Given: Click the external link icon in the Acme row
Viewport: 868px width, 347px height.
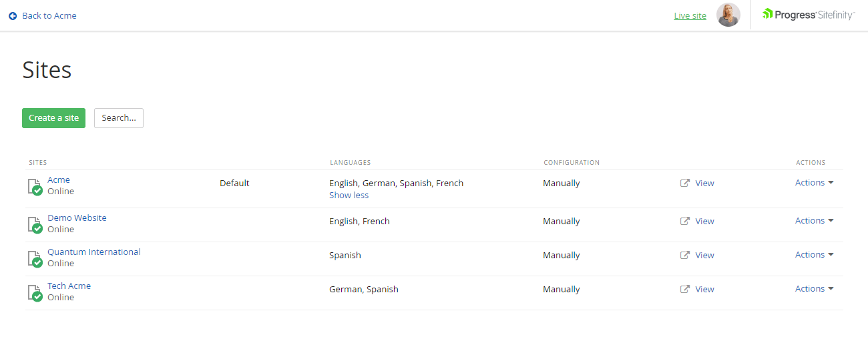Looking at the screenshot, I should pyautogui.click(x=684, y=183).
